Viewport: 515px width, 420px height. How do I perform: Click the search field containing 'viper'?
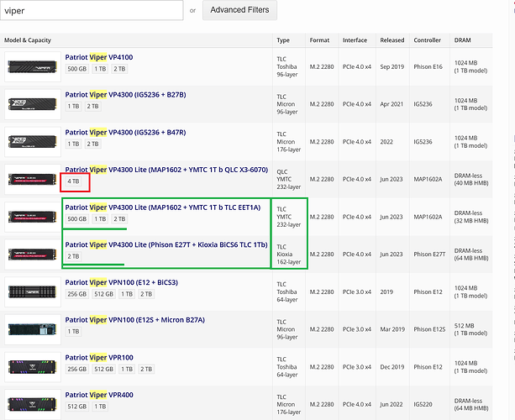(x=92, y=10)
